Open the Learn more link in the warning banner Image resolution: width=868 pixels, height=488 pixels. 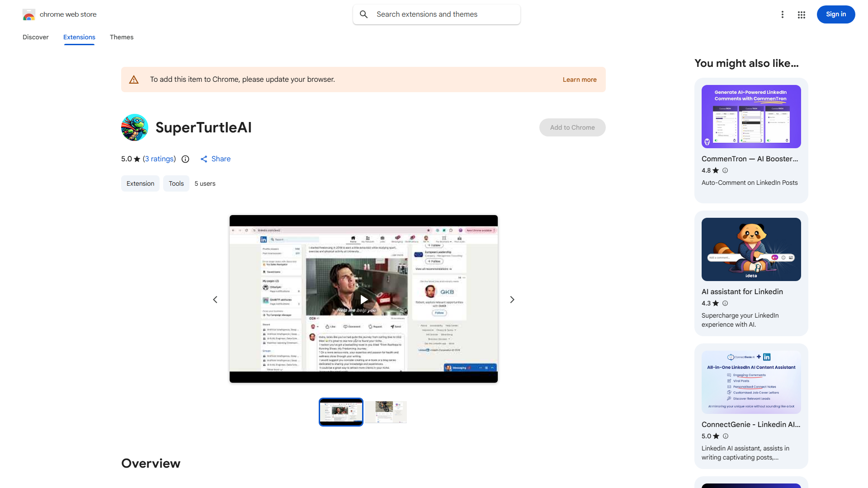pos(579,80)
